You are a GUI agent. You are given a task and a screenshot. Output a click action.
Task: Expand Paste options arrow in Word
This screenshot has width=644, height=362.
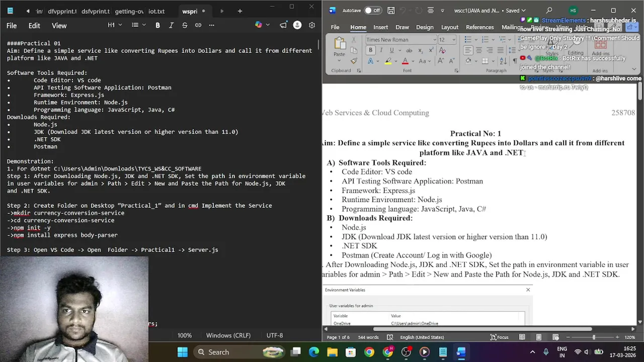[x=339, y=60]
